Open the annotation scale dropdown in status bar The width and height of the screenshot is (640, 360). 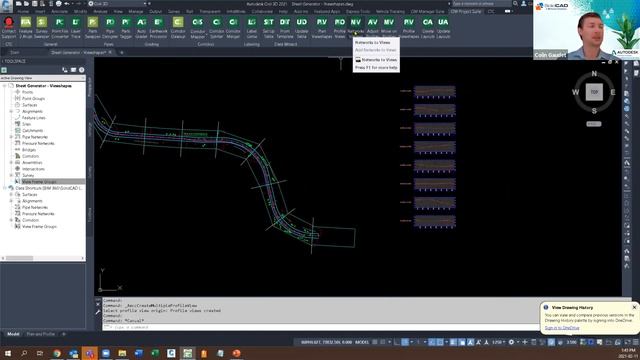click(499, 342)
